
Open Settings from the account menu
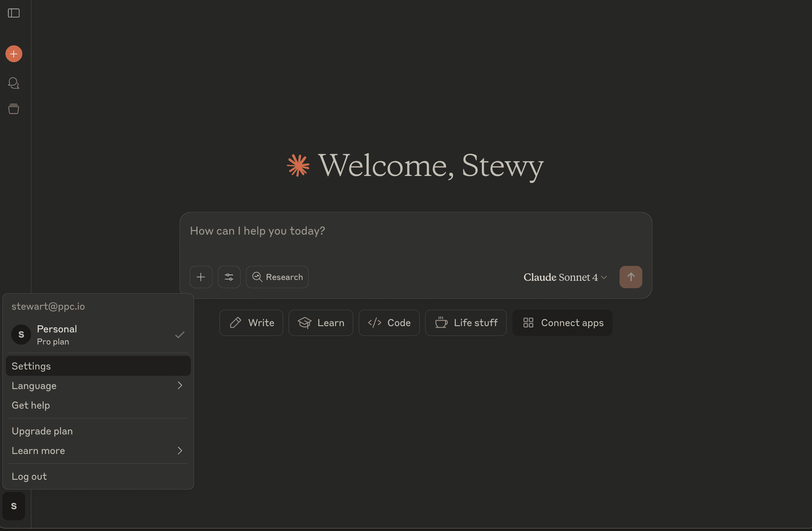(x=98, y=366)
